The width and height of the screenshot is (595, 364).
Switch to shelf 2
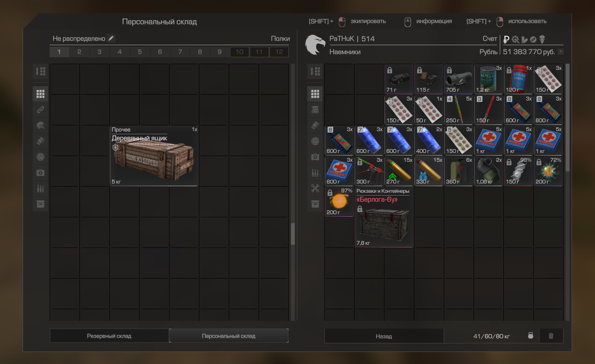(x=79, y=52)
